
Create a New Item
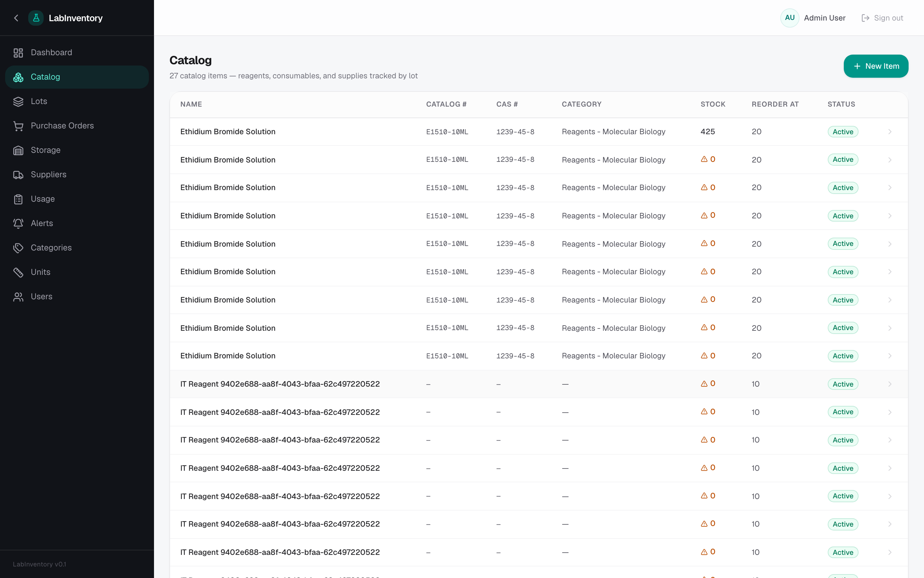876,66
